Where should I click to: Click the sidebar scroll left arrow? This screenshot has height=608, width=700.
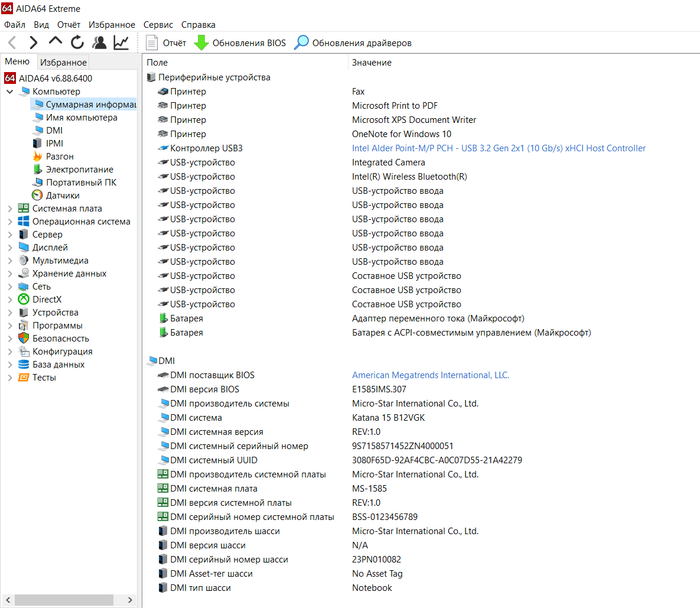point(8,600)
